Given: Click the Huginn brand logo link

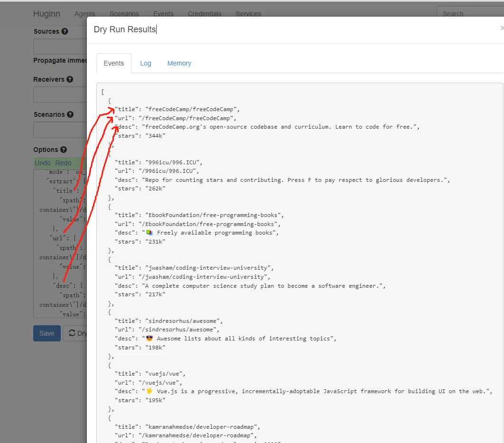Looking at the screenshot, I should pos(47,14).
